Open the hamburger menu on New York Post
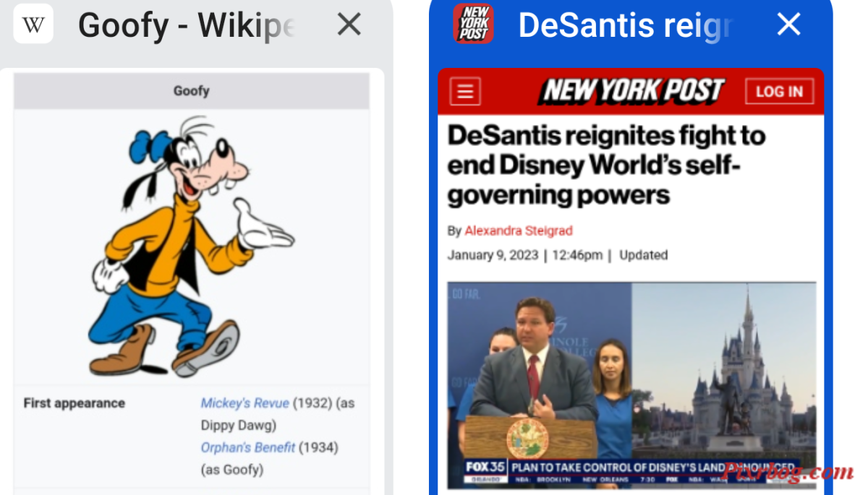The height and width of the screenshot is (495, 868). coord(465,92)
